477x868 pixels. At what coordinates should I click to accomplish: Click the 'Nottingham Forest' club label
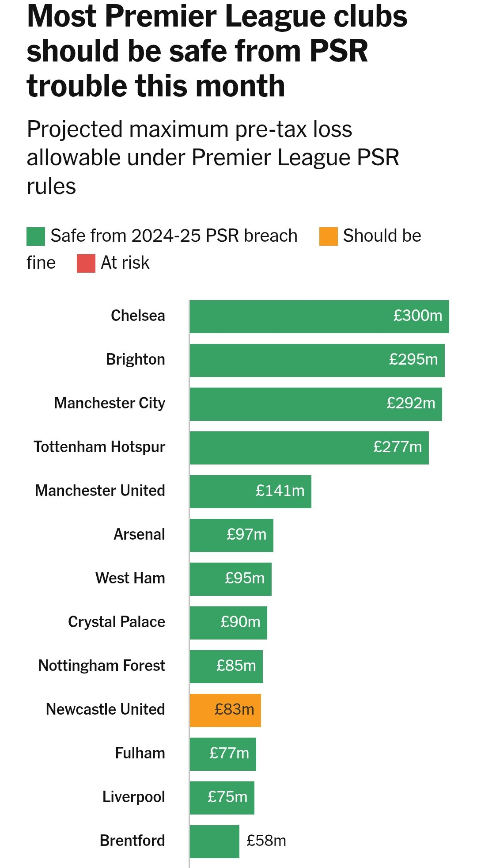point(102,666)
